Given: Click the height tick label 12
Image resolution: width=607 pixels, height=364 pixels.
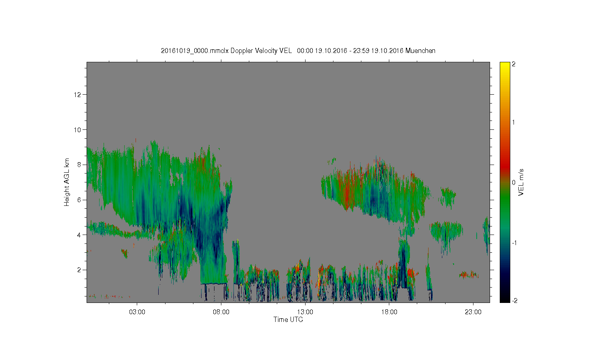Looking at the screenshot, I should point(78,95).
